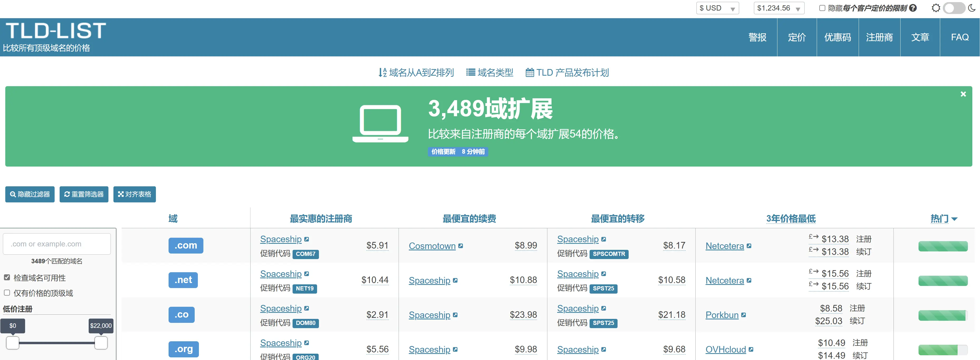Click external-link icon beside Spaceship .net renewal
The image size is (980, 360).
pyautogui.click(x=455, y=281)
